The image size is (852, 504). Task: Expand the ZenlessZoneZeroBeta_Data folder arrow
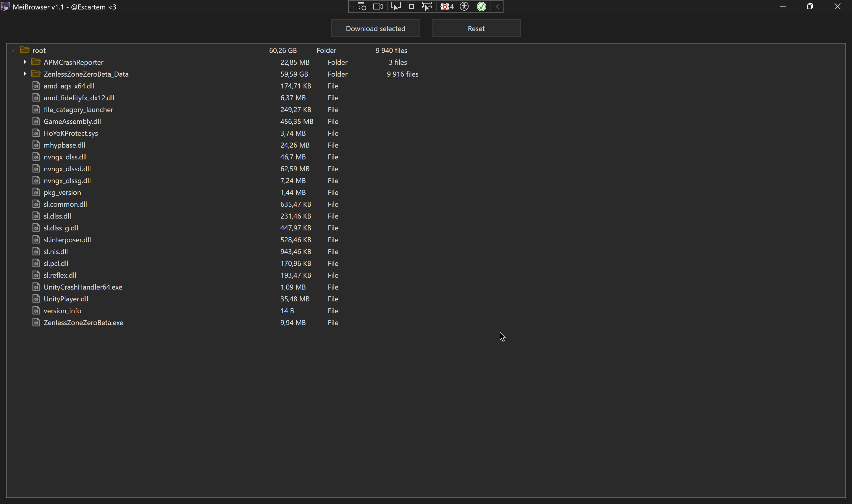coord(25,74)
